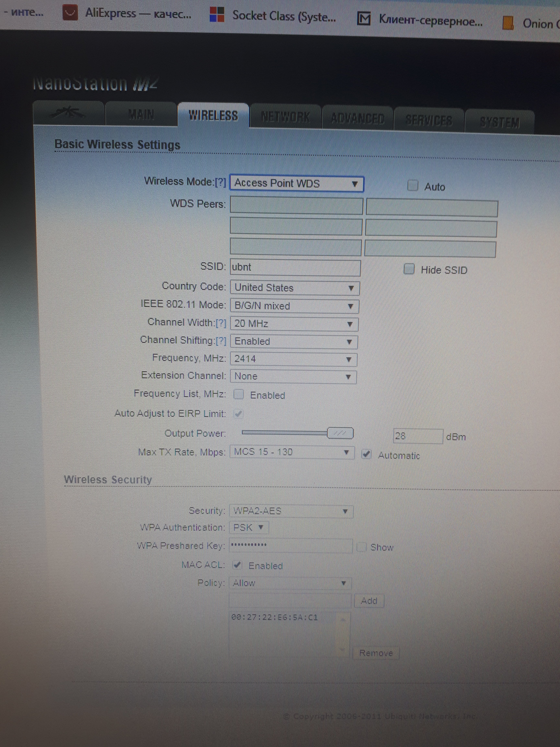Open the AliExpress bookmark
The height and width of the screenshot is (747, 560).
tap(127, 13)
